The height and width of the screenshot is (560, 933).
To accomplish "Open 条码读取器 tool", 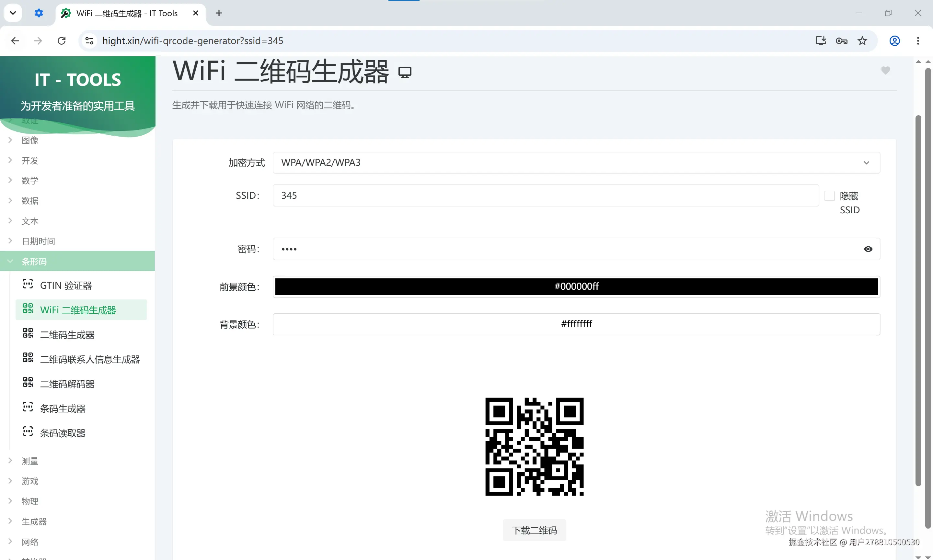I will point(81,432).
